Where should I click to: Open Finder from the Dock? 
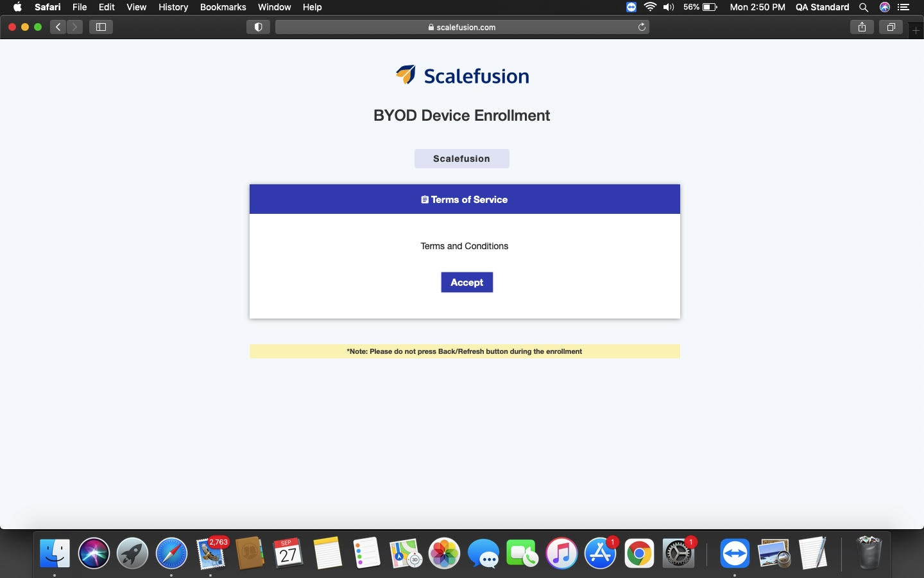coord(55,553)
